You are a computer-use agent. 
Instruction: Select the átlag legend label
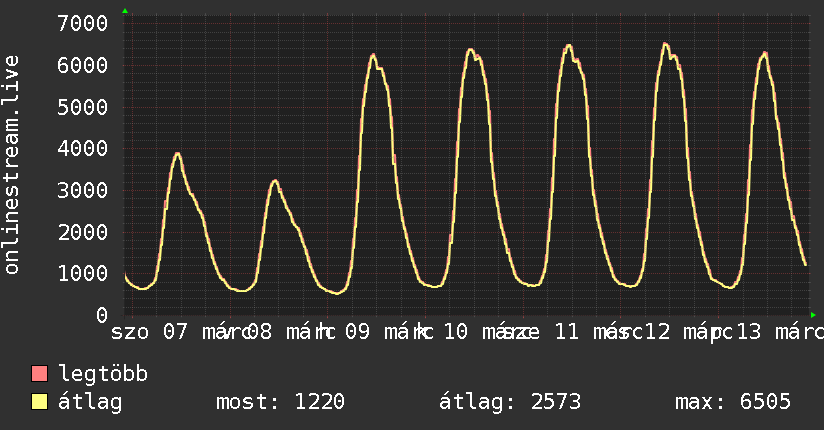[90, 402]
